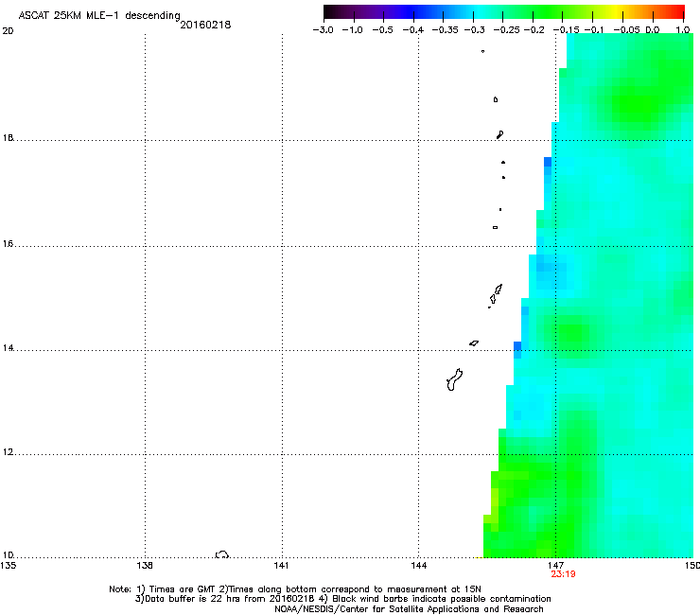Click the date label 20160218
This screenshot has width=700, height=615.
coord(205,25)
